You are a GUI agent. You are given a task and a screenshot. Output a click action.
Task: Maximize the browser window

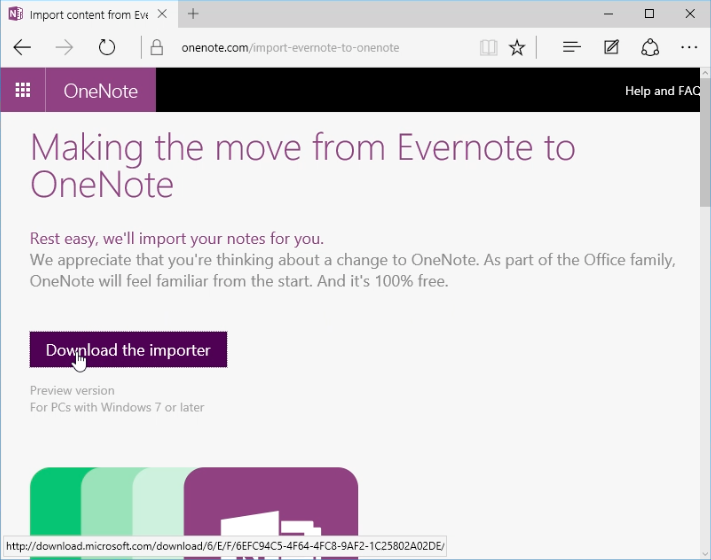click(x=649, y=14)
